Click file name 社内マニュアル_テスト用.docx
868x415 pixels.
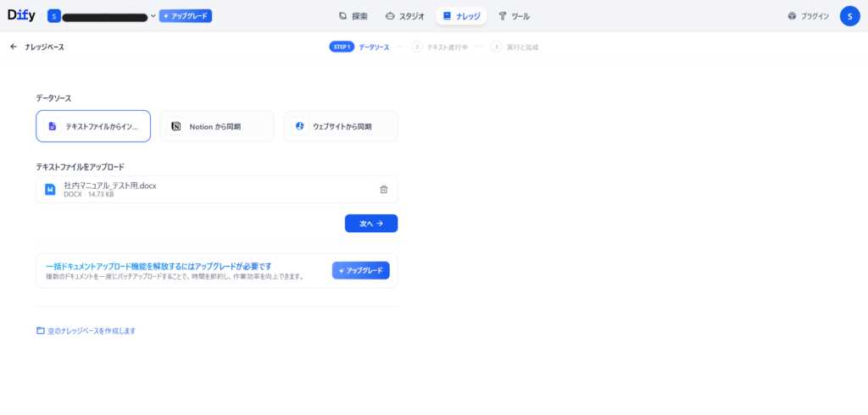(110, 186)
